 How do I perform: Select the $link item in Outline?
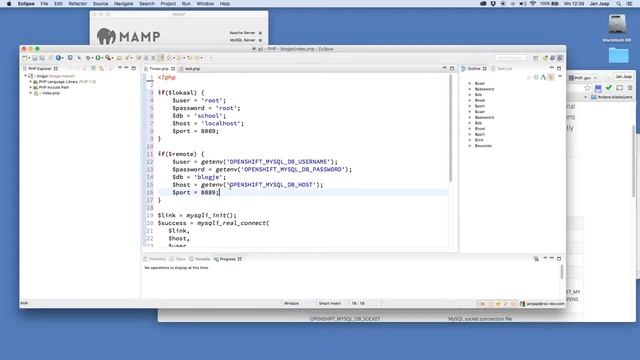(x=479, y=140)
